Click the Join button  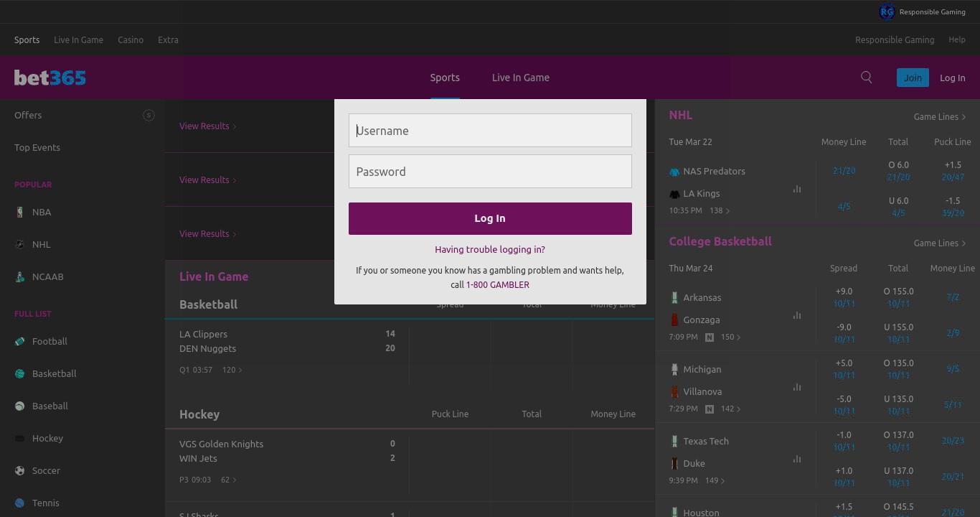(x=913, y=78)
